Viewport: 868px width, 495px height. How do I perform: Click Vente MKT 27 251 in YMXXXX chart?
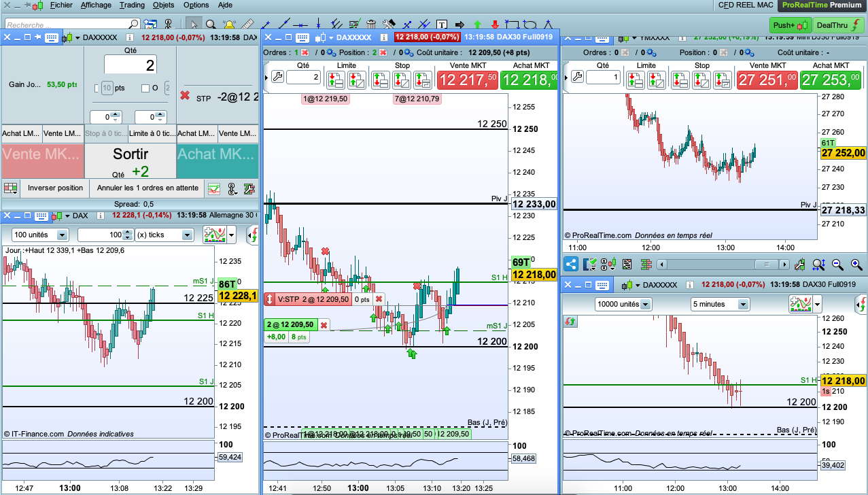tap(767, 80)
